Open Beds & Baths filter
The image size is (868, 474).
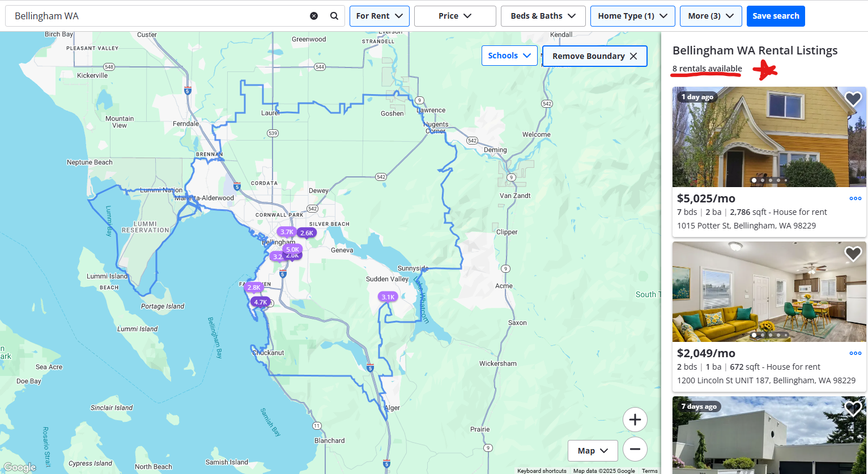[x=543, y=16]
